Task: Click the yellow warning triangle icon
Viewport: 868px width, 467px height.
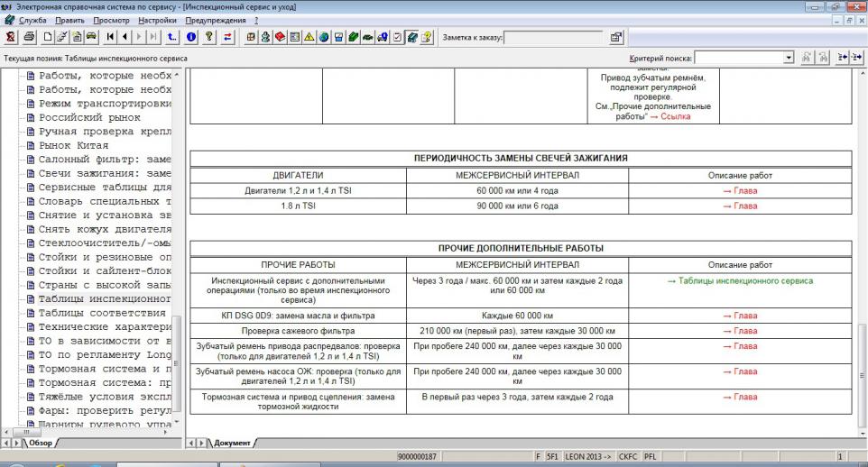Action: click(x=309, y=37)
